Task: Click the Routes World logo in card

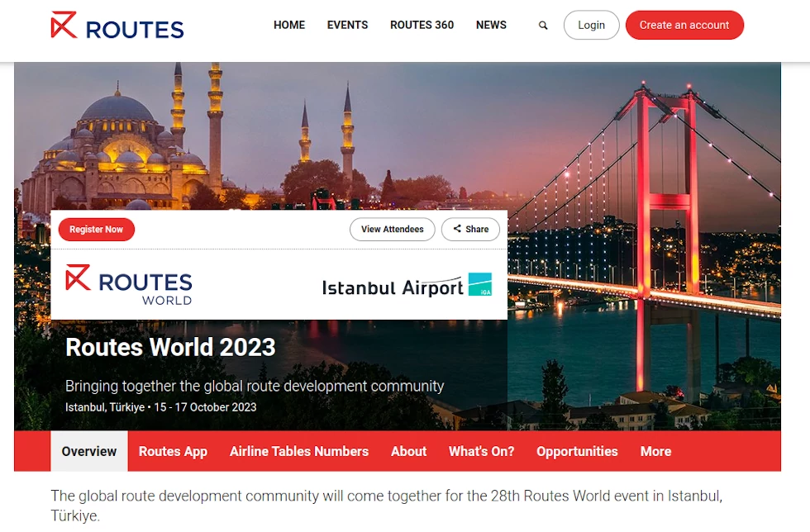Action: pyautogui.click(x=129, y=285)
